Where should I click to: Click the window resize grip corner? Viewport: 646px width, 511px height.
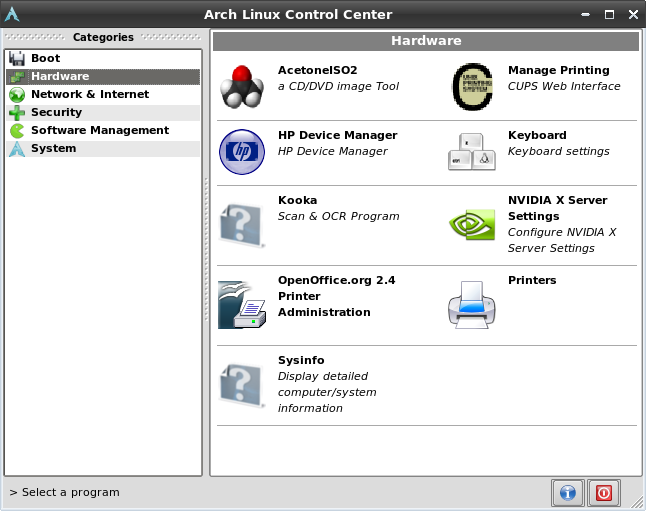click(638, 503)
